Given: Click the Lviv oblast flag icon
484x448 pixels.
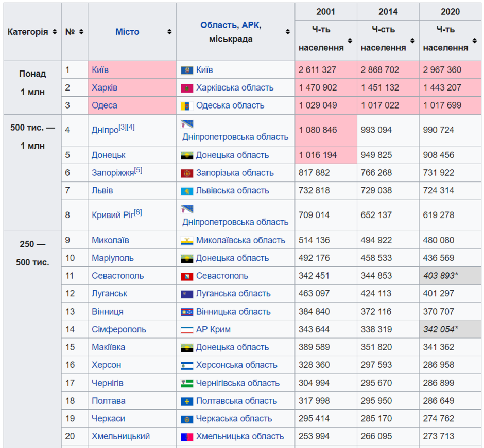Looking at the screenshot, I should (x=187, y=191).
